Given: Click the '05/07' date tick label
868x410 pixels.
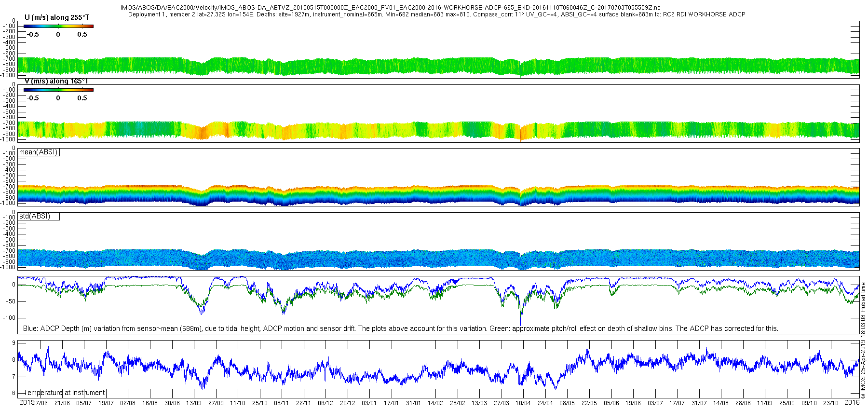Looking at the screenshot, I should (84, 403).
